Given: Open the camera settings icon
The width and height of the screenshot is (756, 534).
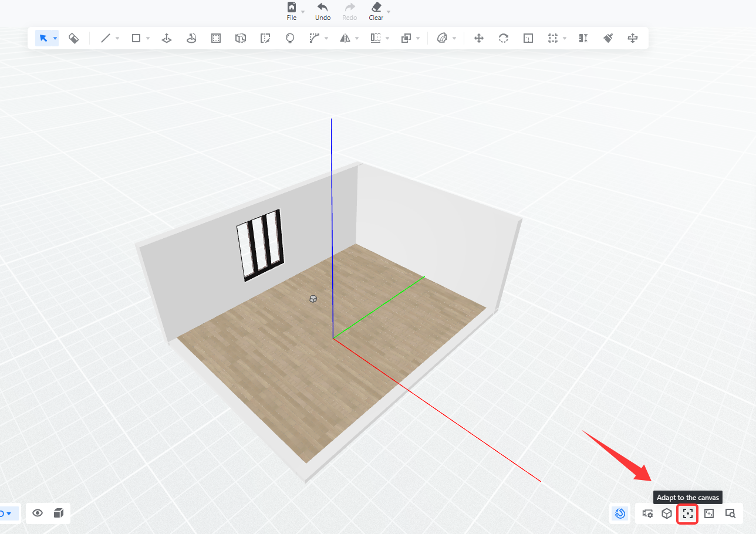Looking at the screenshot, I should [x=648, y=513].
